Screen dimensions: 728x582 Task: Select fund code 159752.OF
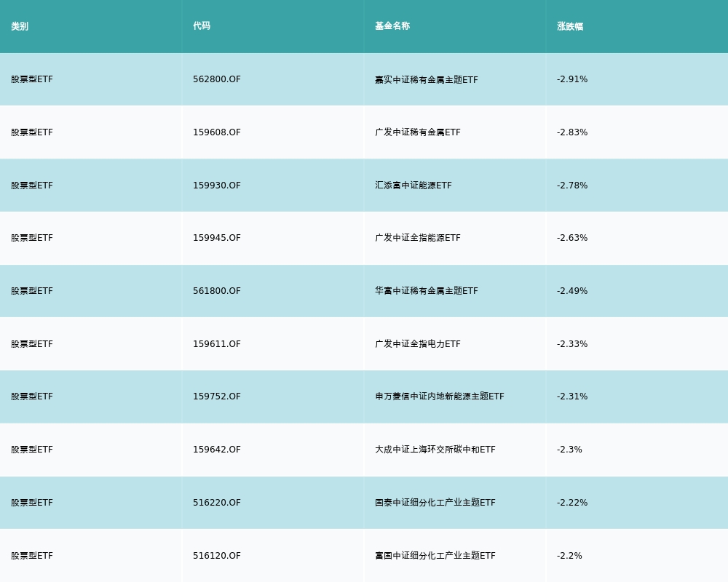(217, 396)
